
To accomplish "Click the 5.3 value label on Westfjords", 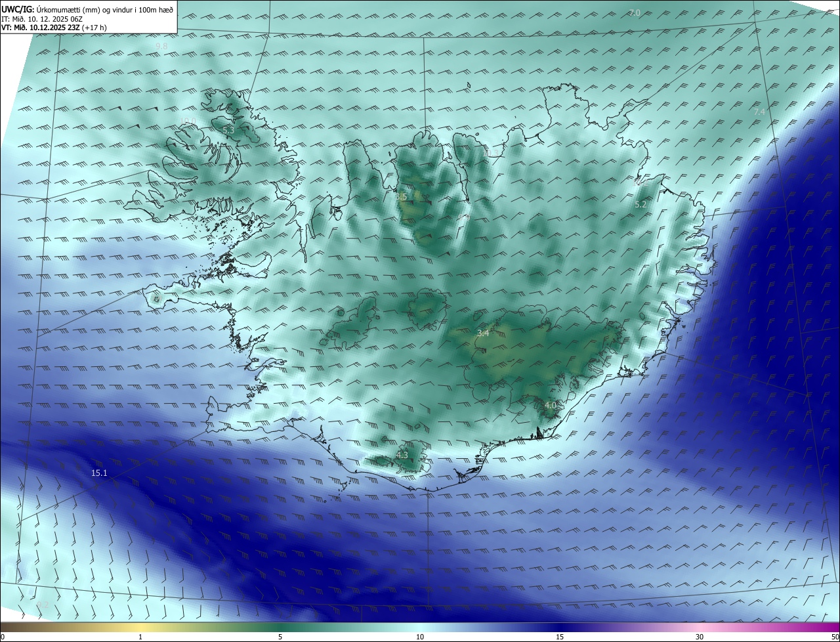I will pyautogui.click(x=228, y=131).
